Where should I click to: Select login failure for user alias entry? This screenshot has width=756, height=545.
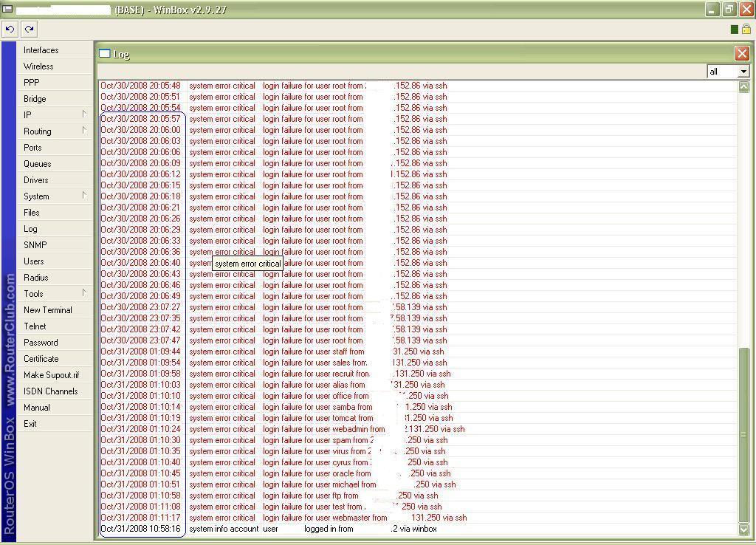[418, 385]
